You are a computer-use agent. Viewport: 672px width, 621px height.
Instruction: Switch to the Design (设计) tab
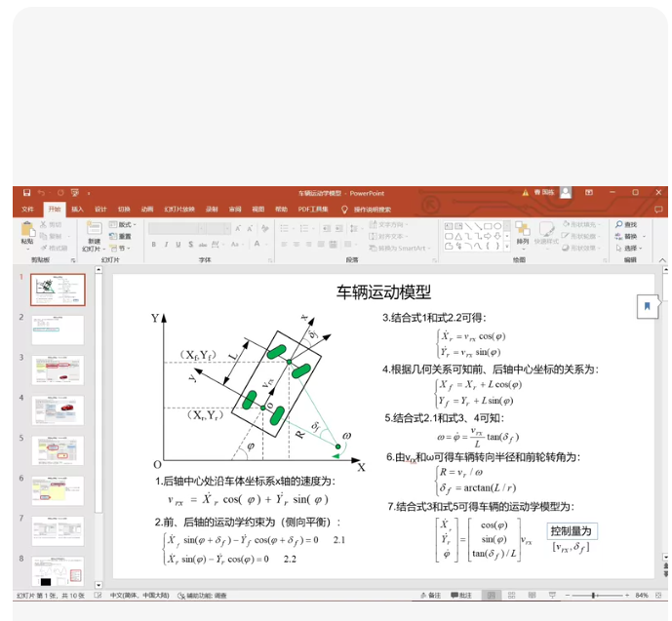tap(100, 209)
